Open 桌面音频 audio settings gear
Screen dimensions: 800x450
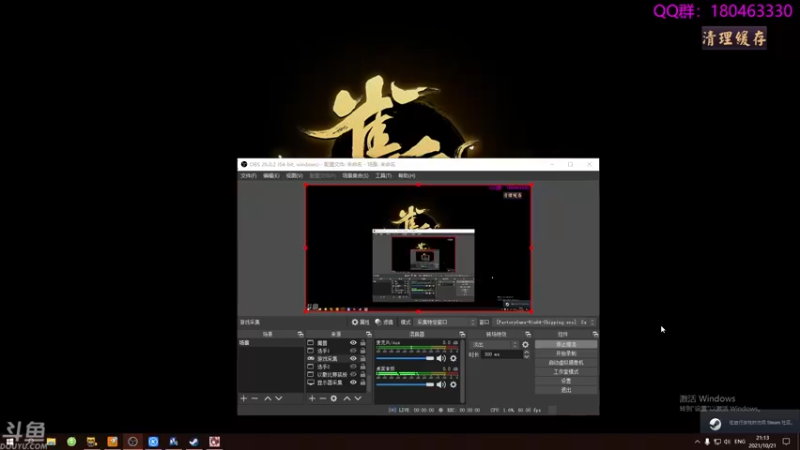point(453,385)
